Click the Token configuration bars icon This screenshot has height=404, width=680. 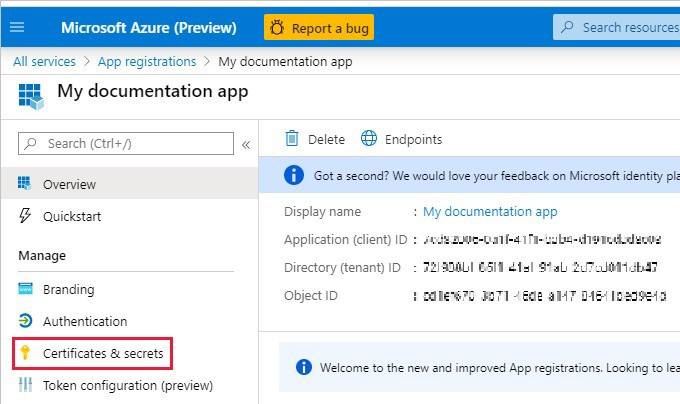tap(25, 384)
